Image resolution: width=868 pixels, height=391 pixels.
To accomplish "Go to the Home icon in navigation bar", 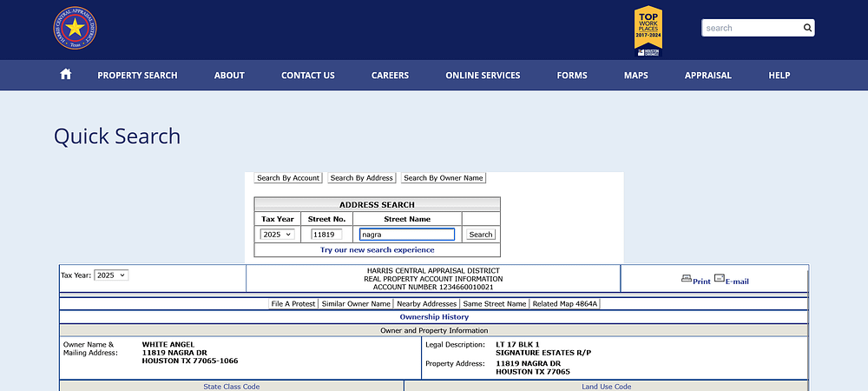I will pyautogui.click(x=66, y=74).
